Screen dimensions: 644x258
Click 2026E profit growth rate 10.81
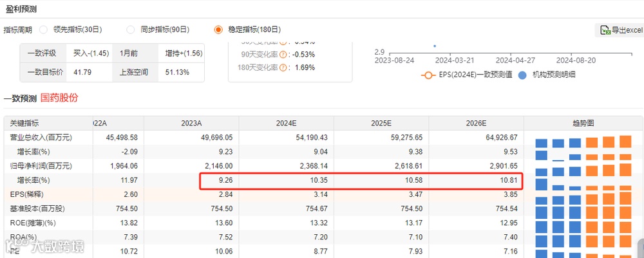tap(509, 181)
